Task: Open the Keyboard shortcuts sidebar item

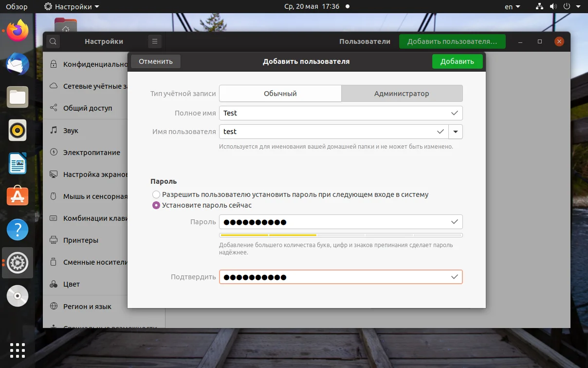Action: coord(85,218)
